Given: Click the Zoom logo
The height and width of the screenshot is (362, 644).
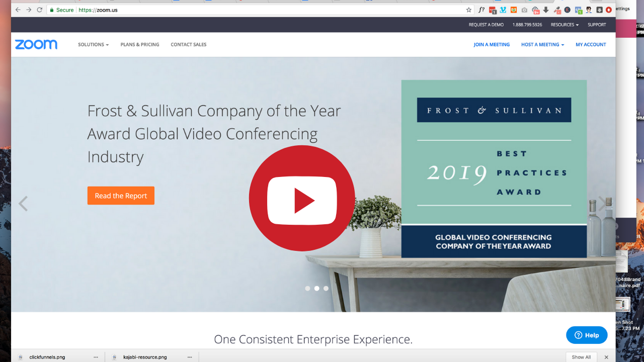Looking at the screenshot, I should (x=36, y=45).
